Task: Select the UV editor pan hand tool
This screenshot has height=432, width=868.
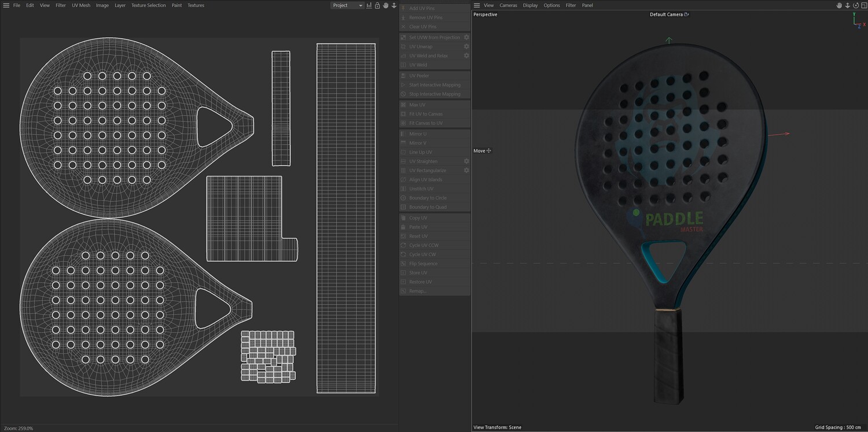Action: (x=385, y=5)
